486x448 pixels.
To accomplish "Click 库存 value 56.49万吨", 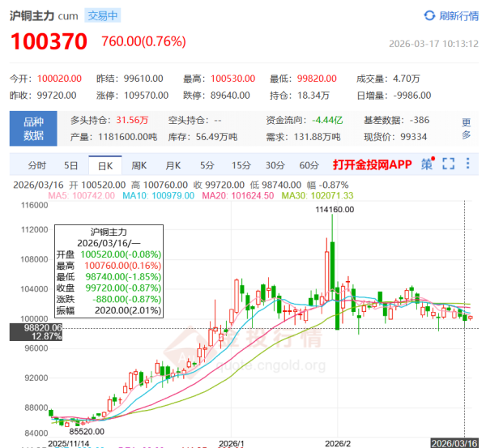I will pos(216,137).
